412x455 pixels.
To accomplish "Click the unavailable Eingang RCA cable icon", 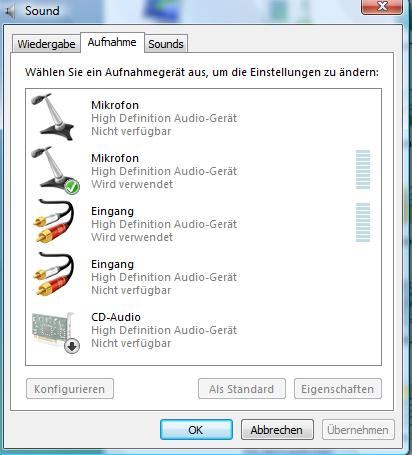I will [54, 274].
